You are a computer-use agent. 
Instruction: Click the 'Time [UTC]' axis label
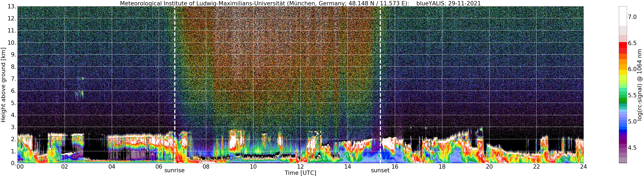tap(300, 173)
